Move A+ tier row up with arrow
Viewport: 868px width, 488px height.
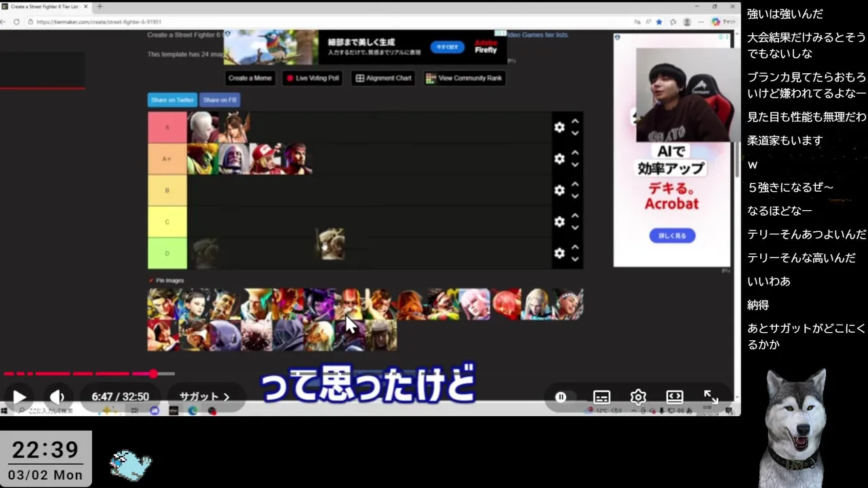point(575,152)
